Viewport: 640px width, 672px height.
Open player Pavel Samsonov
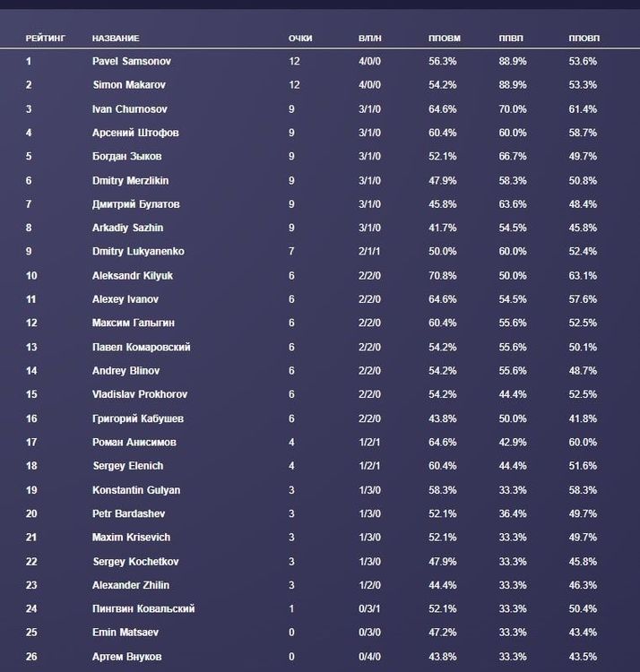click(131, 62)
